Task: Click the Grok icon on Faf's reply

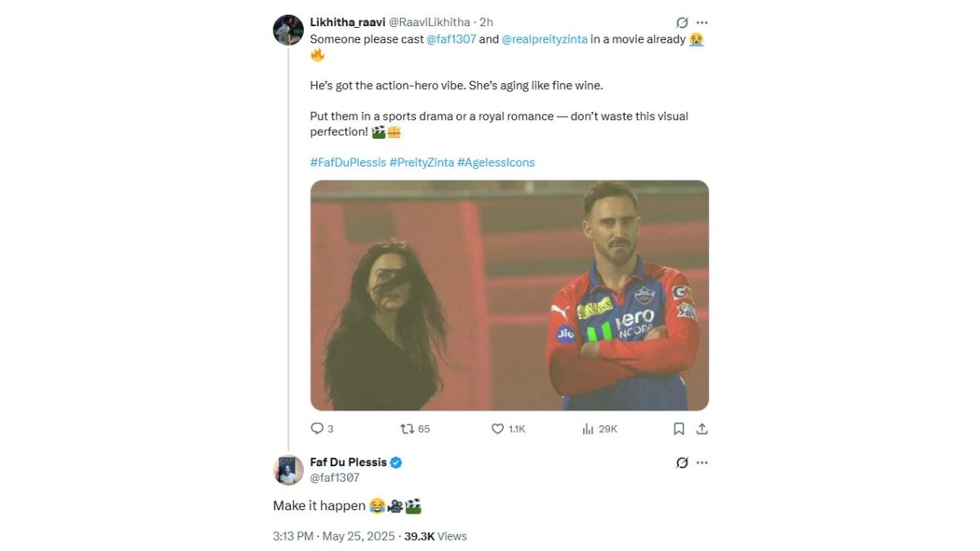Action: click(682, 463)
